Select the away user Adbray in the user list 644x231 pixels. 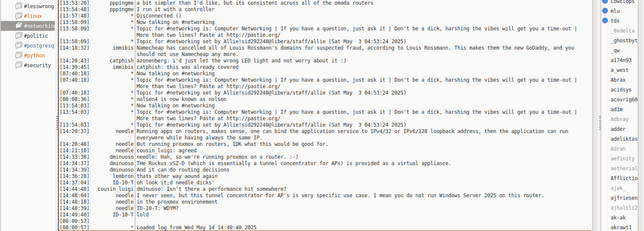tap(620, 119)
